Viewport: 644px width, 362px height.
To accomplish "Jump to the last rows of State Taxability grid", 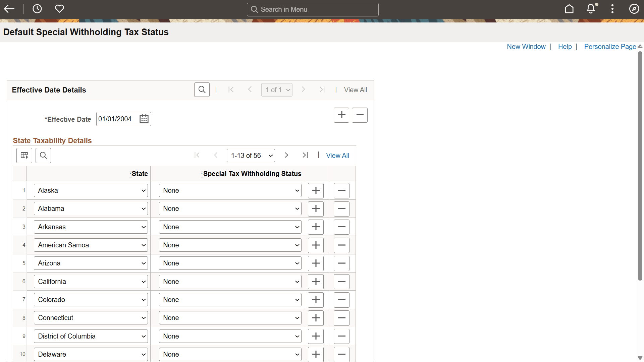I will coord(305,155).
